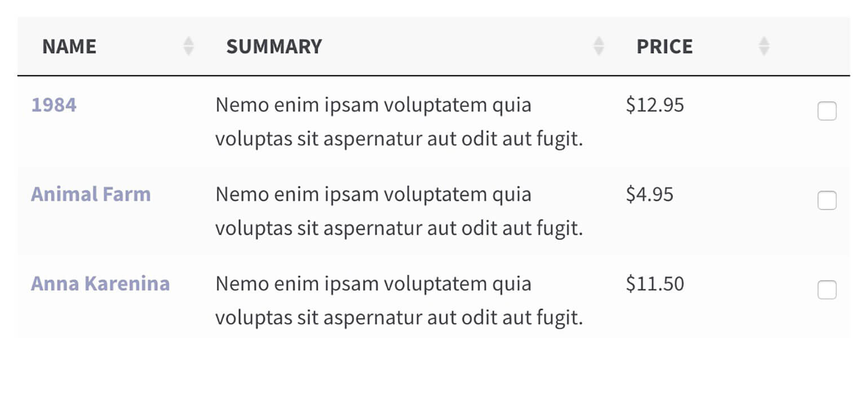Click the sort arrows icon for Summary column

coord(599,46)
